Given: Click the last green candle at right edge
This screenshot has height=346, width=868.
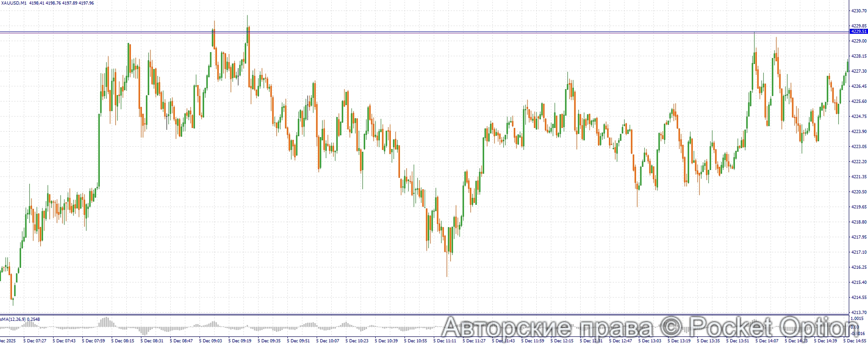Looking at the screenshot, I should click(x=847, y=66).
